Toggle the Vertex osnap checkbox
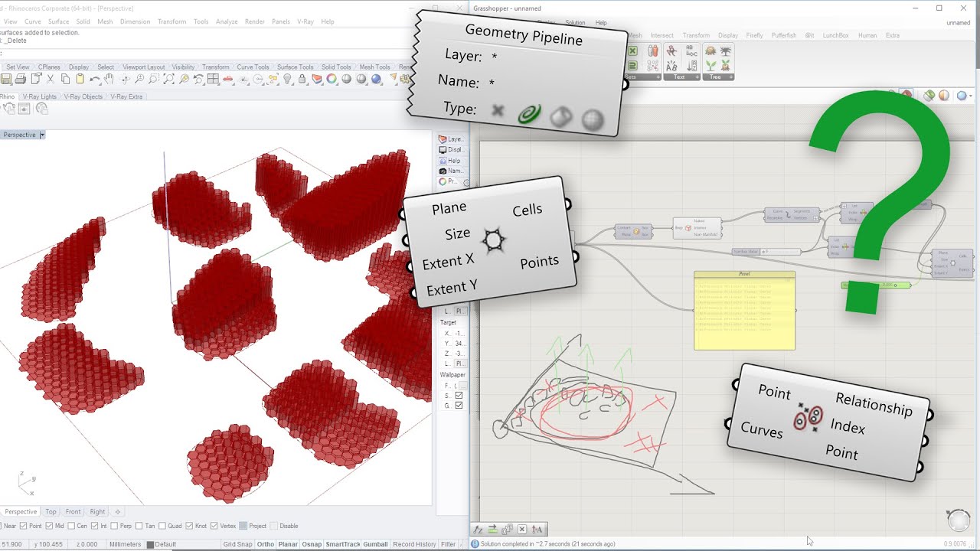The height and width of the screenshot is (551, 980). (x=214, y=526)
